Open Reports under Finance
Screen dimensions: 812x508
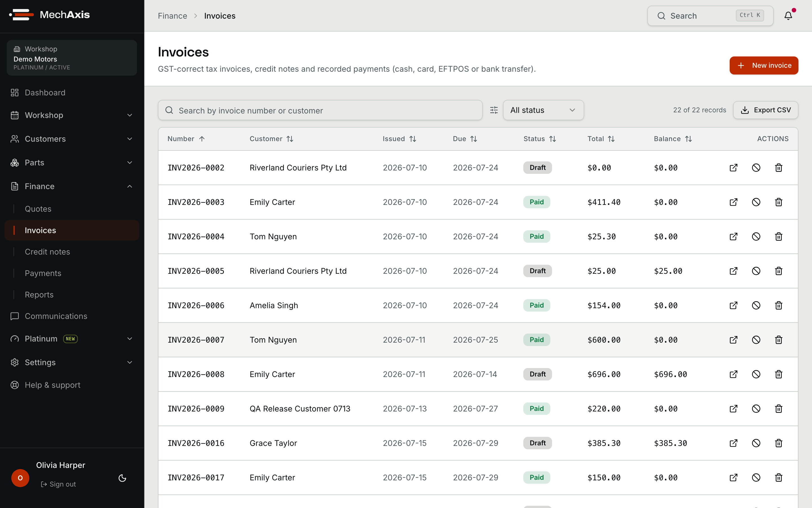pyautogui.click(x=72, y=295)
